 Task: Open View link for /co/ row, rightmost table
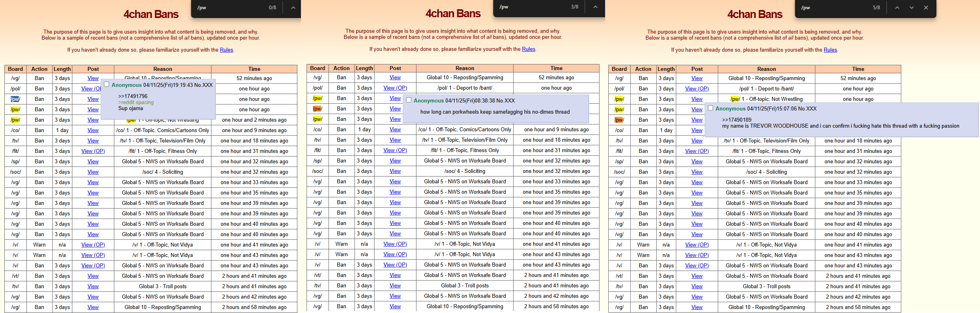697,130
